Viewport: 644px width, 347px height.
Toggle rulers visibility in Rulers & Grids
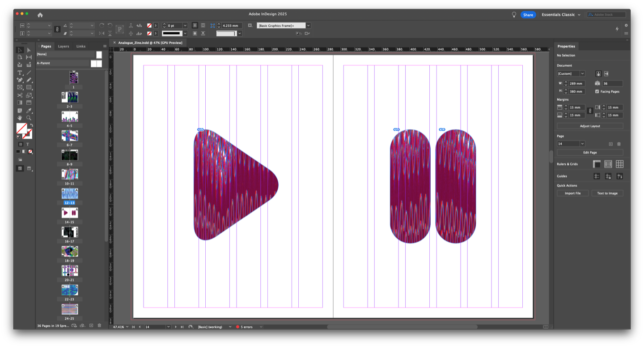(597, 164)
